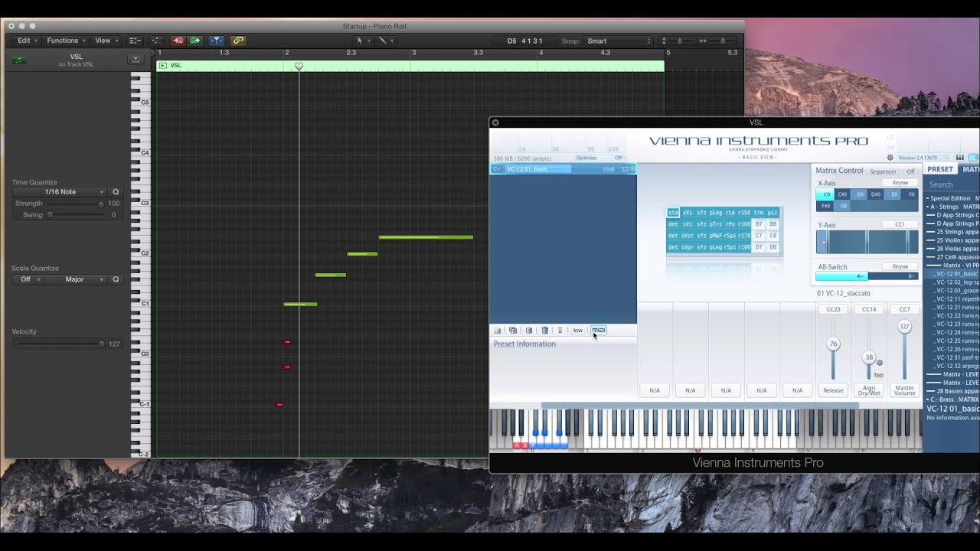
Task: Open reverb settings gear near Algo fader
Action: (x=880, y=363)
